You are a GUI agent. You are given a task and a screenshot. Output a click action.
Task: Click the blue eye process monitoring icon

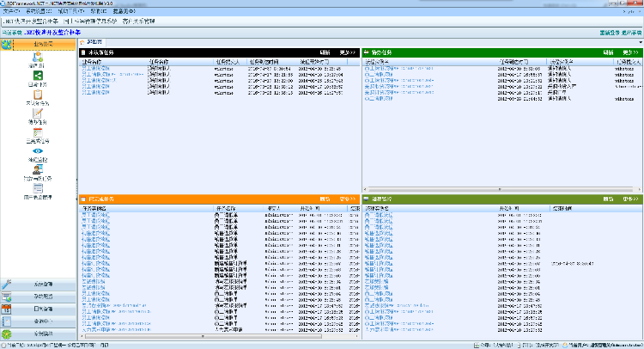coord(38,151)
